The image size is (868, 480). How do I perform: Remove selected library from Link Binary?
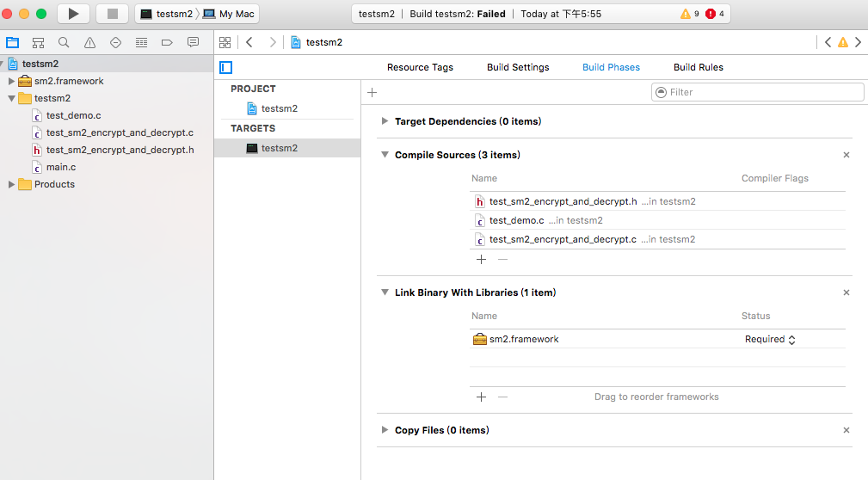click(502, 397)
